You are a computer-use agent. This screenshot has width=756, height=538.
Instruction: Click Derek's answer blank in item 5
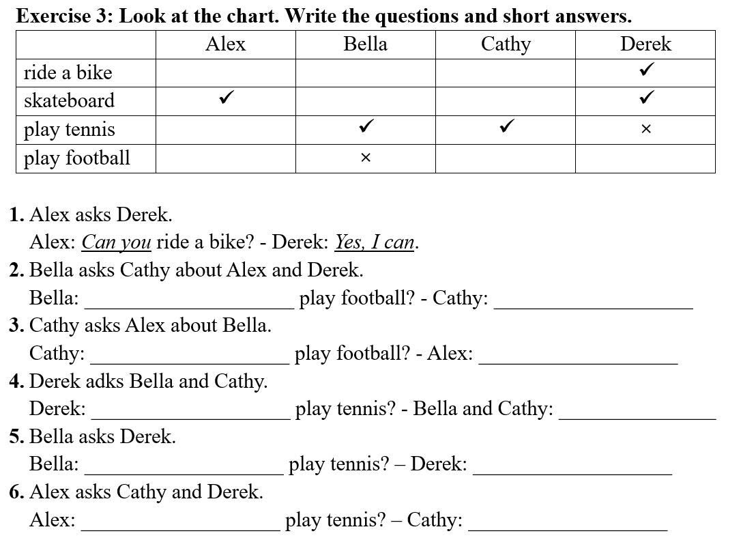click(x=572, y=467)
